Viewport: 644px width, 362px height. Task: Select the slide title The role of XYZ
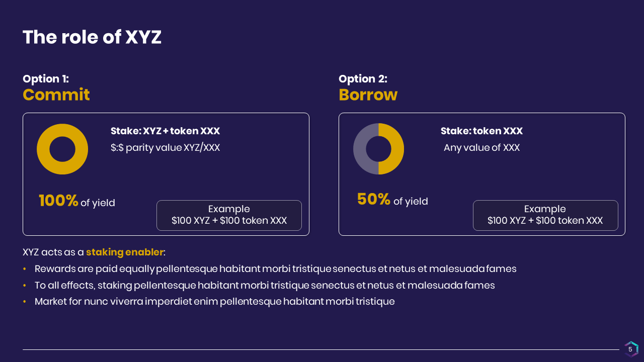coord(92,37)
